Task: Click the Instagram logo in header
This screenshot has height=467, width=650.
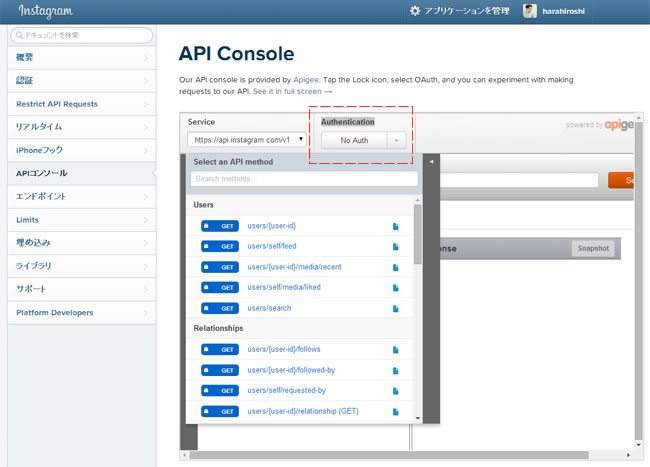Action: click(x=46, y=11)
